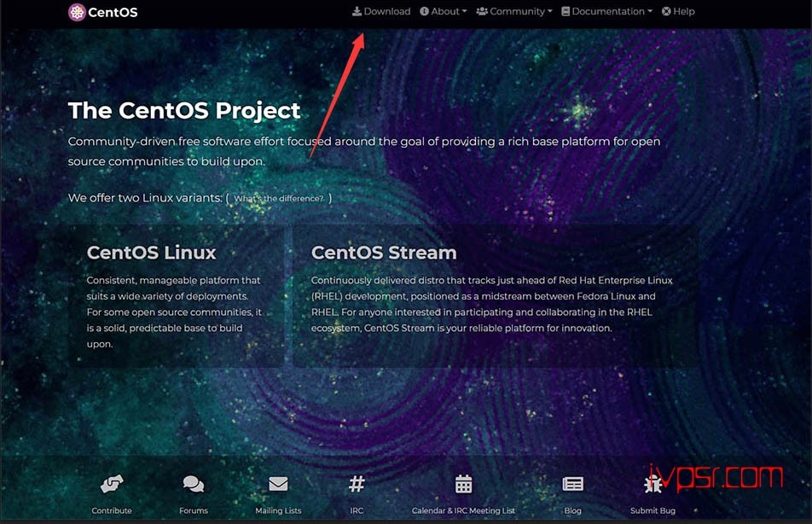Open the Mailing Lists text link
812x524 pixels.
tap(278, 510)
